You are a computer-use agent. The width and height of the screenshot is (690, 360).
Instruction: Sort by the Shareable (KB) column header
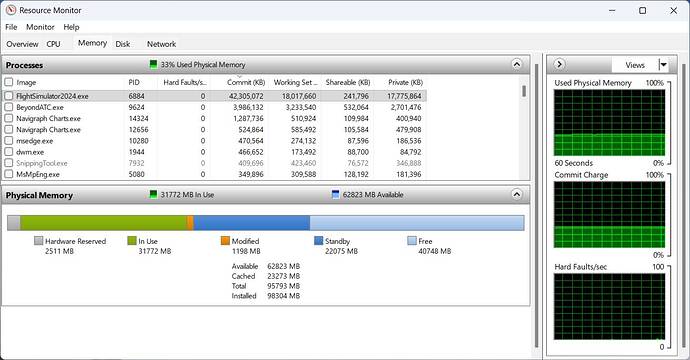(347, 82)
